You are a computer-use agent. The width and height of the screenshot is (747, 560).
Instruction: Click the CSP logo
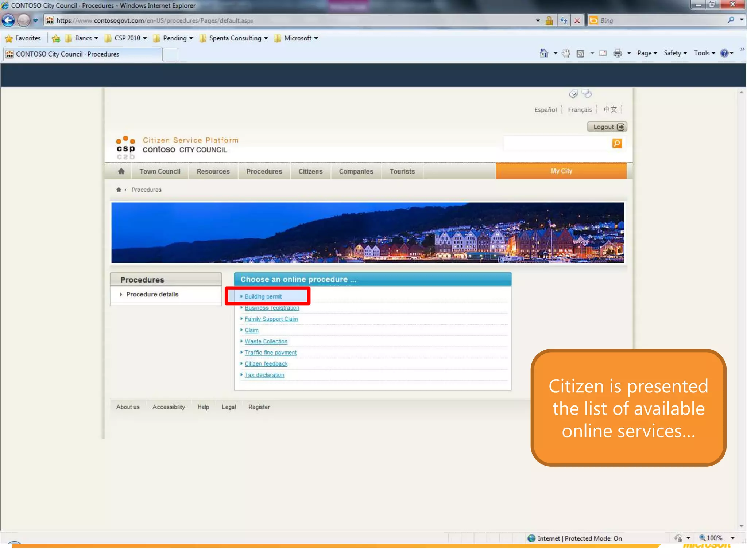click(126, 148)
